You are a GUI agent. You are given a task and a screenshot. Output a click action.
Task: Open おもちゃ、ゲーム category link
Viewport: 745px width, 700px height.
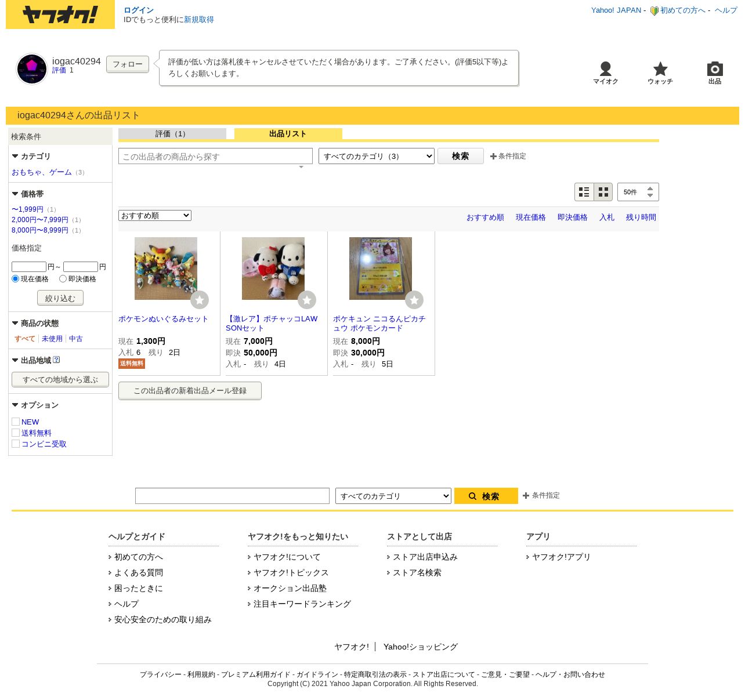(42, 172)
